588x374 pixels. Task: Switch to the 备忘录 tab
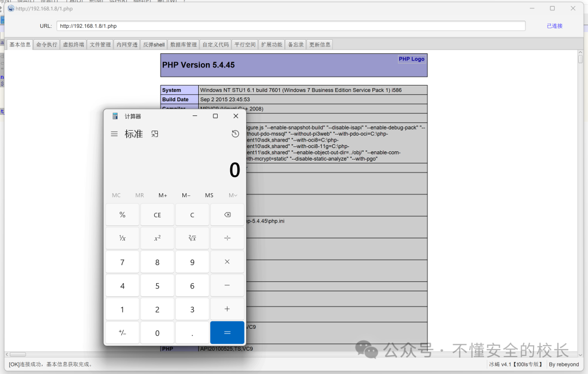click(x=296, y=45)
